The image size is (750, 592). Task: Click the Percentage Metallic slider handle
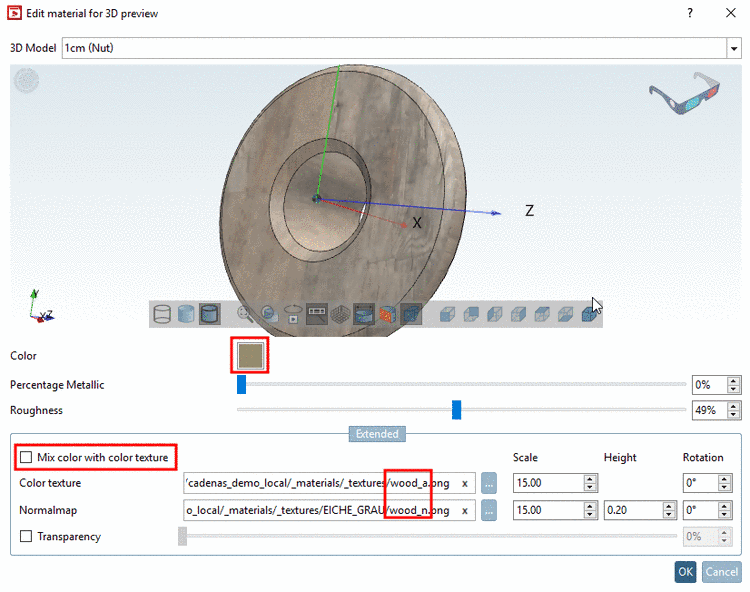(242, 384)
